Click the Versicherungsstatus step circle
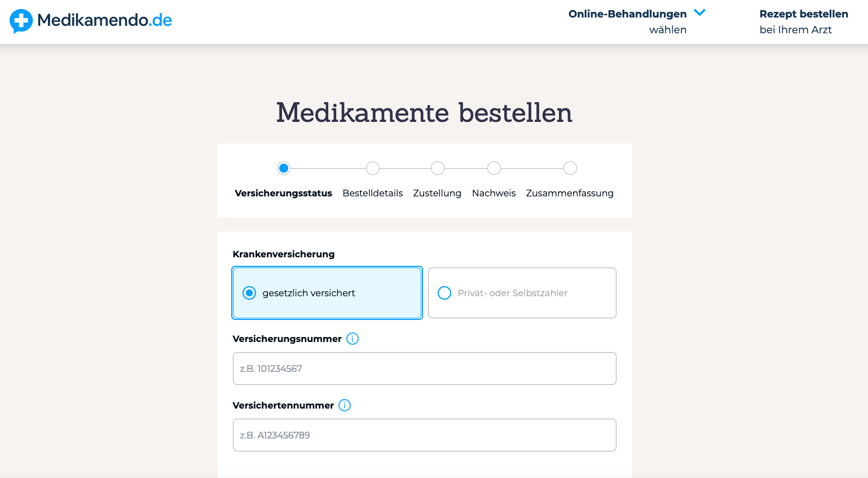The image size is (868, 478). point(284,168)
